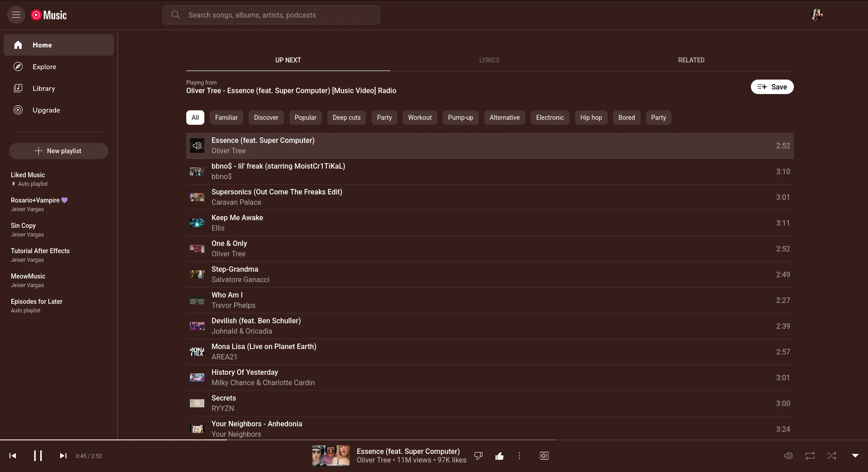Click the YouTube Music logo
Screen dimensions: 868x472
[x=49, y=15]
